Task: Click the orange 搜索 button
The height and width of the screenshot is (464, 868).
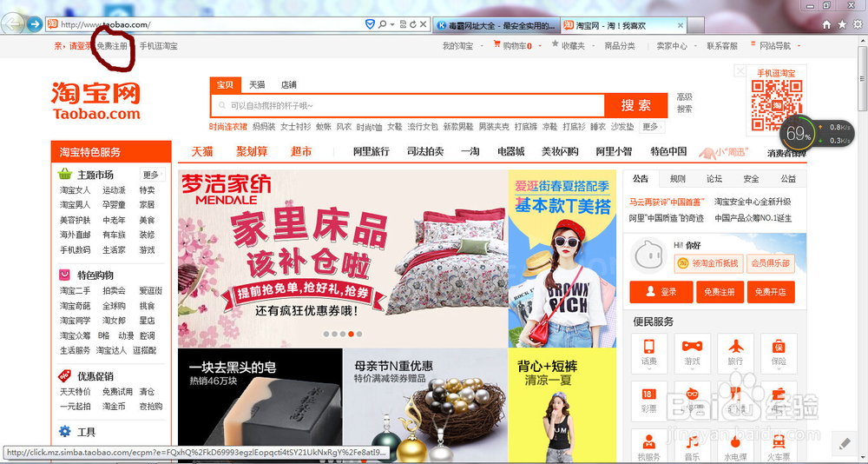Action: coord(636,105)
